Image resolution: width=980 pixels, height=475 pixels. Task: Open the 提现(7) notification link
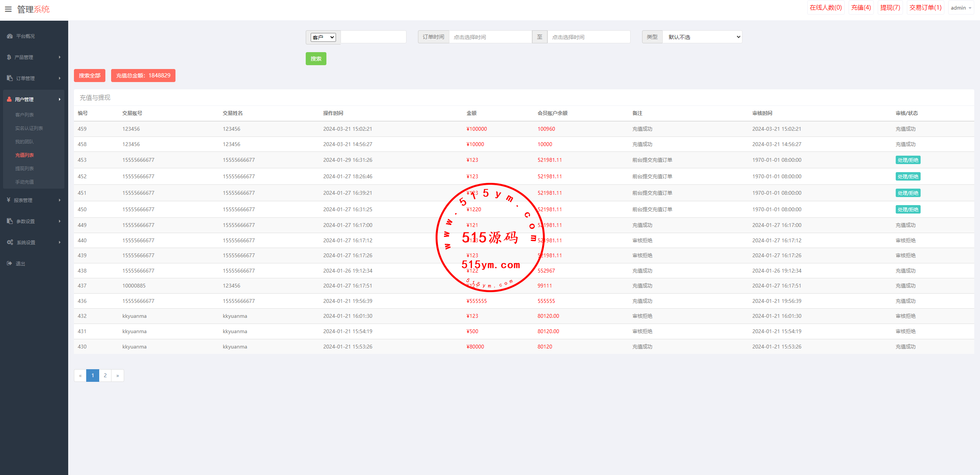[x=890, y=8]
